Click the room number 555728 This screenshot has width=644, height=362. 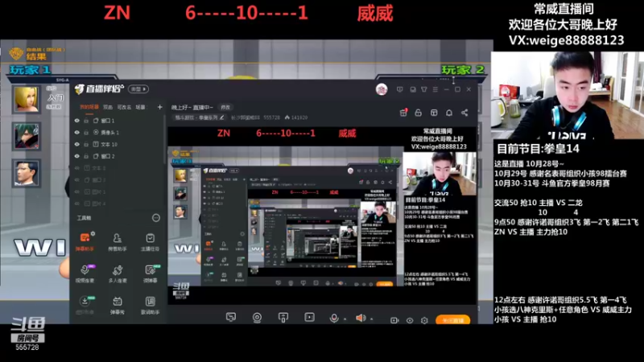(271, 117)
